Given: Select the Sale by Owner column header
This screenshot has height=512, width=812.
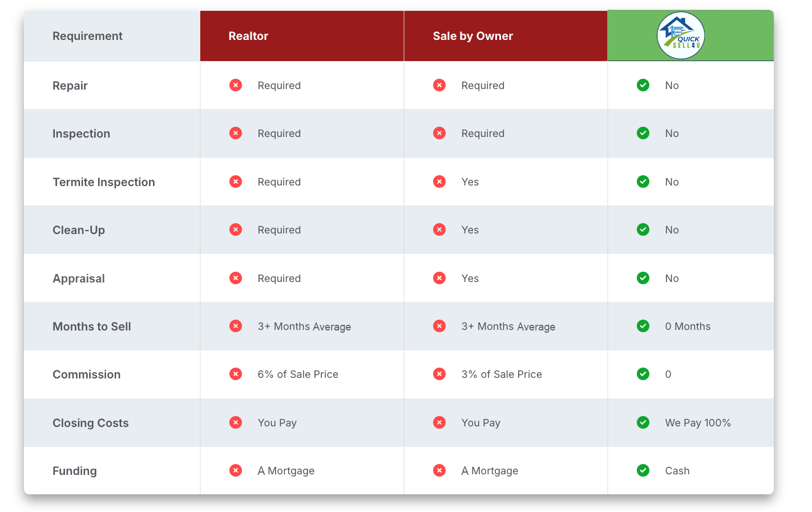Looking at the screenshot, I should (x=472, y=36).
